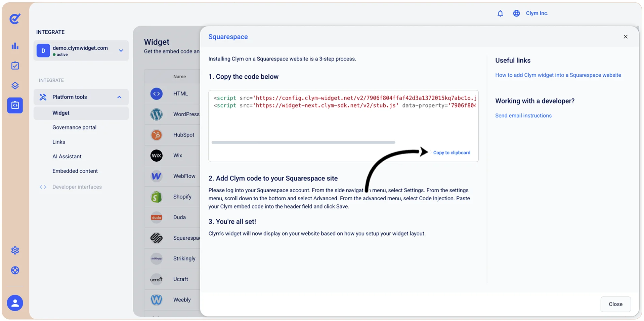Viewport: 644px width, 321px height.
Task: Select the Integrate code sidebar icon
Action: (x=15, y=105)
